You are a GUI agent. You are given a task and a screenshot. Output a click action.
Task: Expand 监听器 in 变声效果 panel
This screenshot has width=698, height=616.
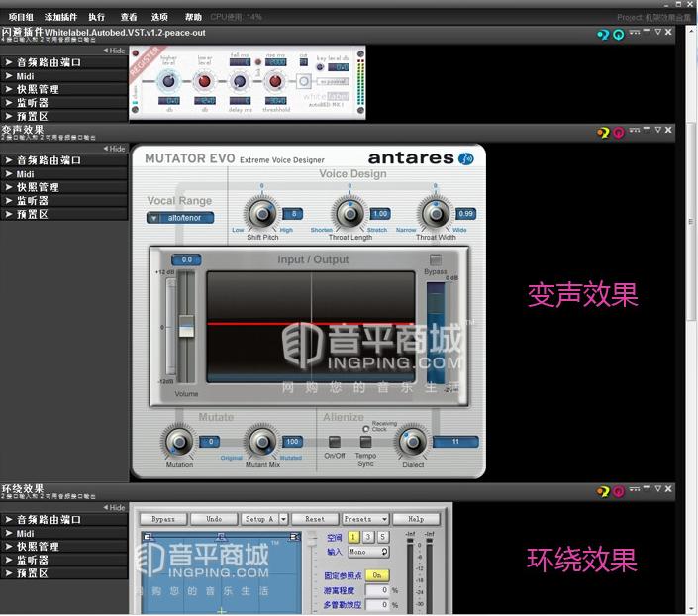[64, 201]
